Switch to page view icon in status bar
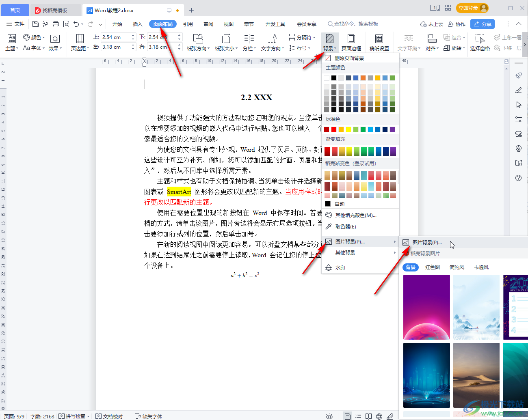Viewport: 528px width, 420px height. [348, 416]
